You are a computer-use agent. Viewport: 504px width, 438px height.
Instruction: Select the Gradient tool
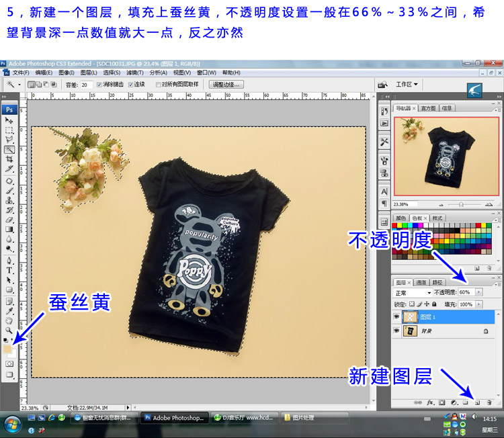point(9,230)
